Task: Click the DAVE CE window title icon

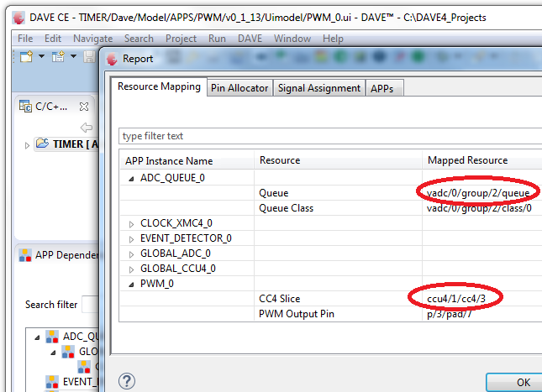Action: 18,18
